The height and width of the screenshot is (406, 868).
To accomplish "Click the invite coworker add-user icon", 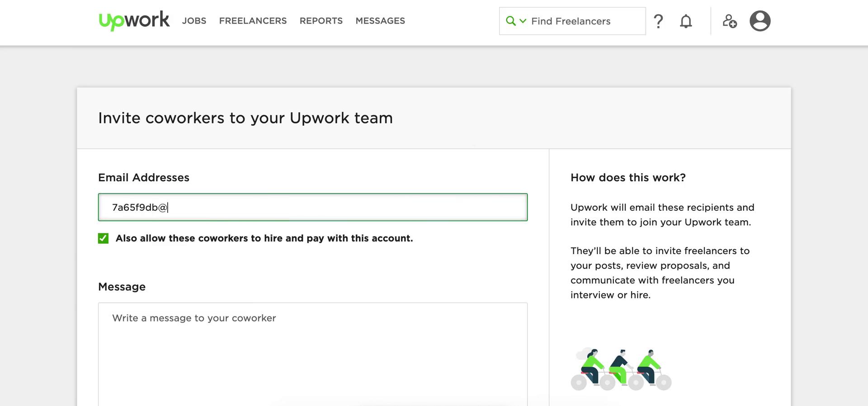I will [x=730, y=21].
